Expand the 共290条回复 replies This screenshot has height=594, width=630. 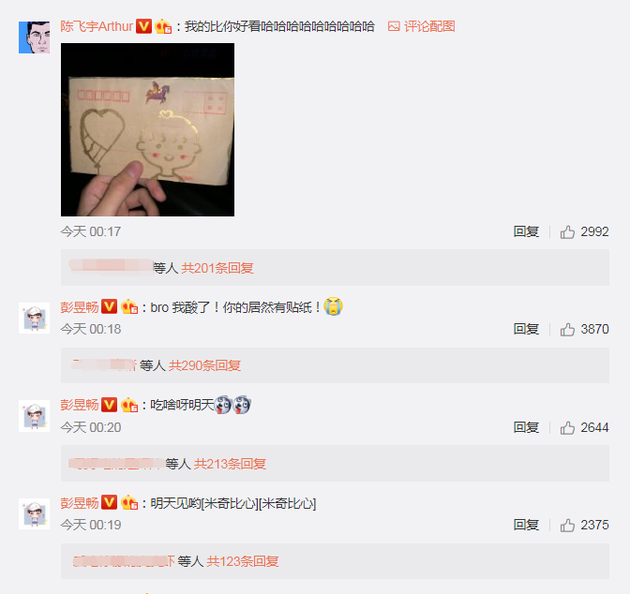point(205,366)
